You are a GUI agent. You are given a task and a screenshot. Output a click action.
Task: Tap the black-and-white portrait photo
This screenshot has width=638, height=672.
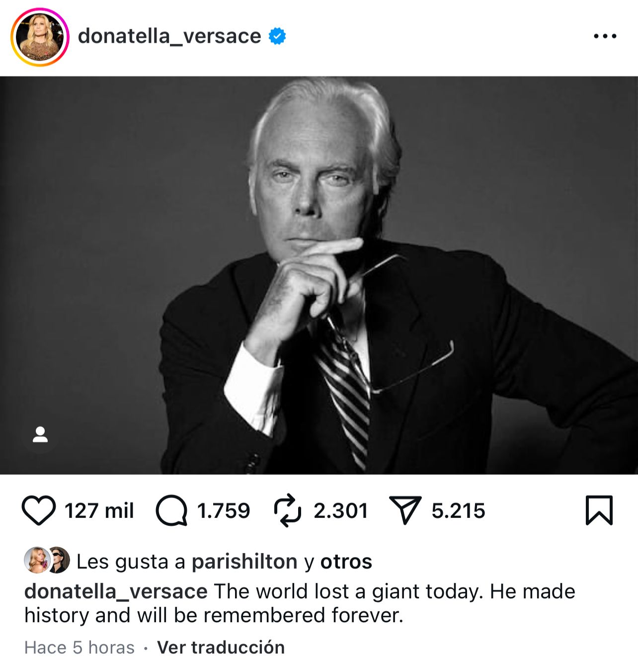(319, 275)
